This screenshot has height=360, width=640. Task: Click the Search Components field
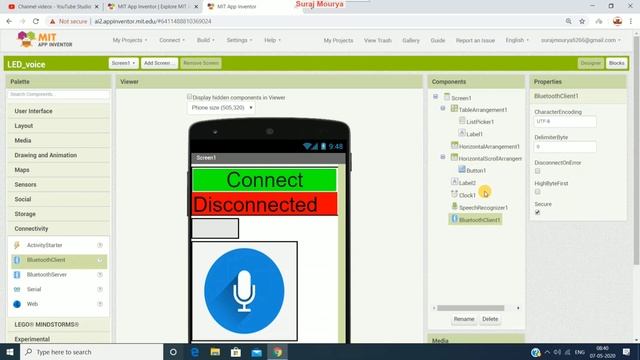tap(58, 94)
